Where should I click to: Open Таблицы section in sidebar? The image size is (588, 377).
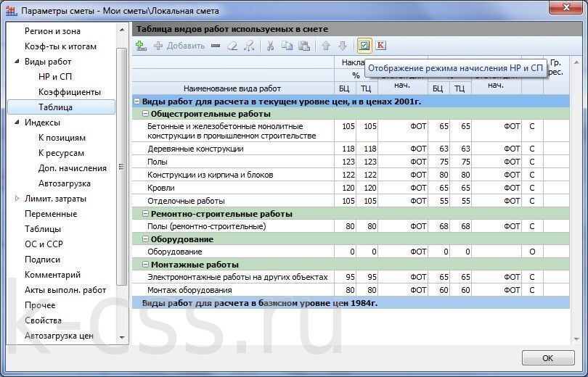click(43, 229)
